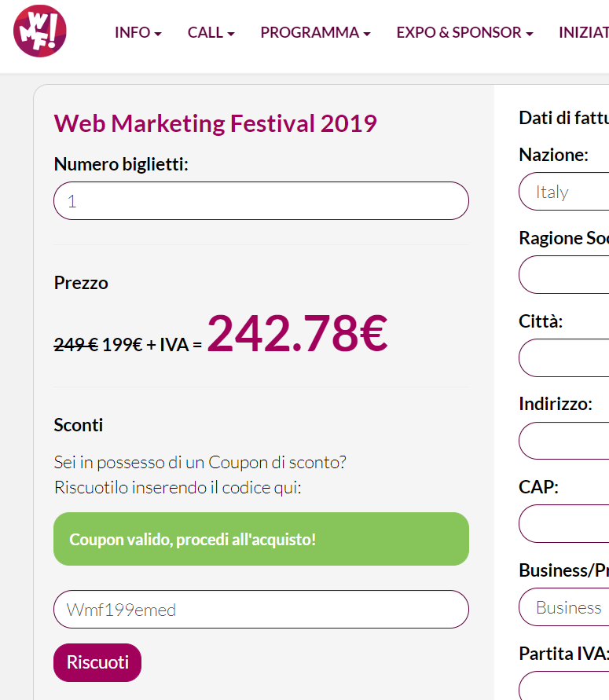Open the PROGRAMMA dropdown menu
The image size is (609, 700).
315,33
